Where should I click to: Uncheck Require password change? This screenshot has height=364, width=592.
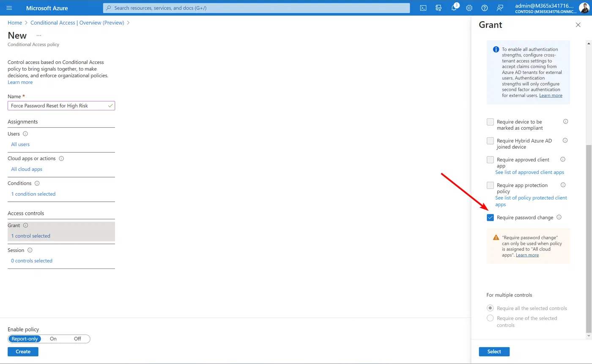pyautogui.click(x=491, y=217)
